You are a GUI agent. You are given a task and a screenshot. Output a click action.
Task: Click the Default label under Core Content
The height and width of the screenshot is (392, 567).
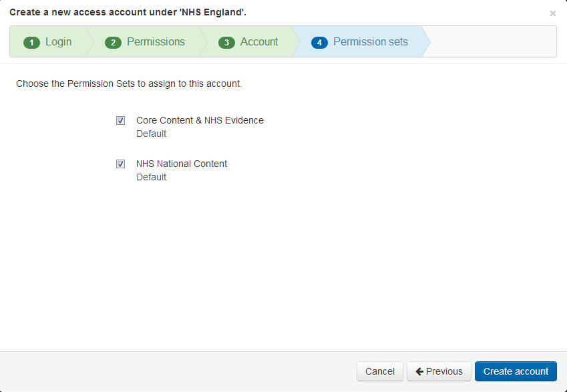(x=151, y=134)
